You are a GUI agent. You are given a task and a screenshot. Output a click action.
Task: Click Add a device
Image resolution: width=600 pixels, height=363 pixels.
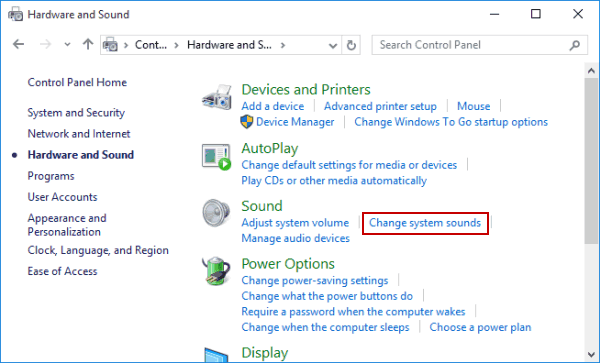click(272, 106)
